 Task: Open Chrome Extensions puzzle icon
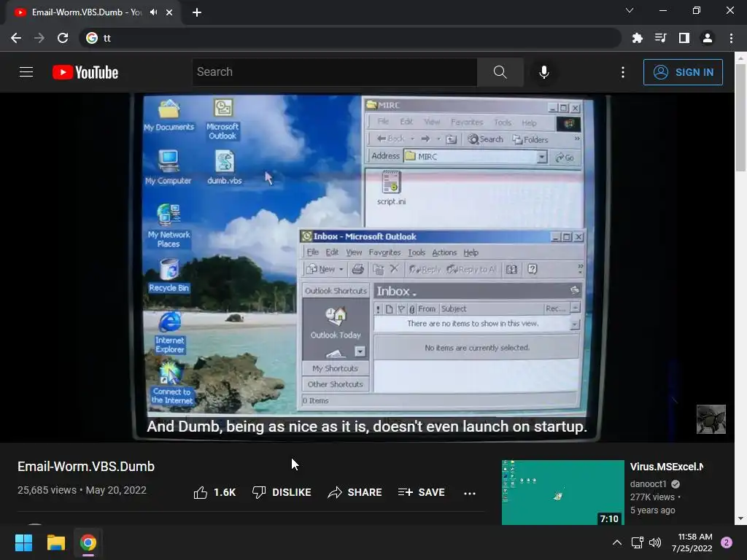[x=638, y=38]
